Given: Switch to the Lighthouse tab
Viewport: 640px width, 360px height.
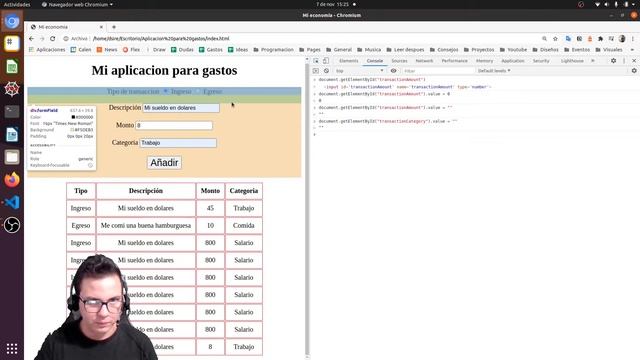Looking at the screenshot, I should (x=572, y=61).
